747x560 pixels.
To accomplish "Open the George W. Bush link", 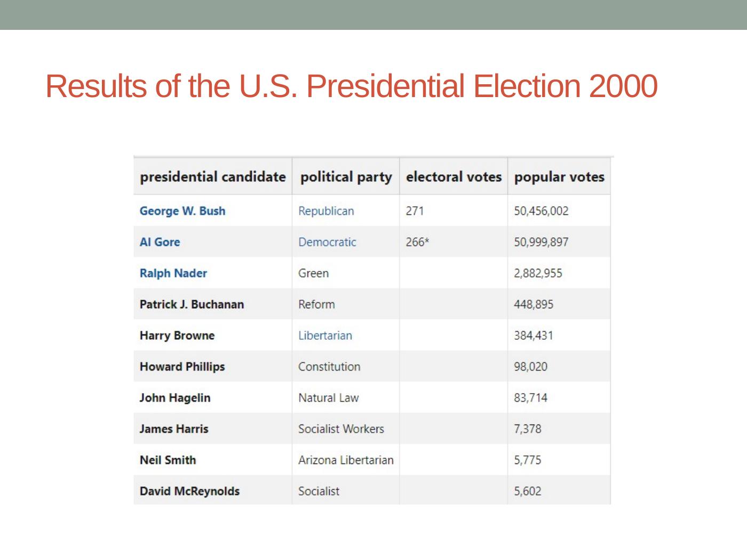I will point(182,211).
